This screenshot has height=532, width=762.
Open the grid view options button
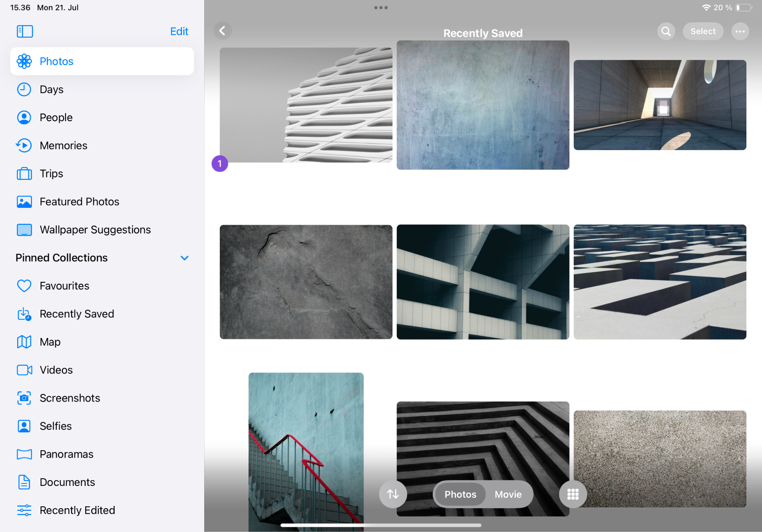coord(573,494)
